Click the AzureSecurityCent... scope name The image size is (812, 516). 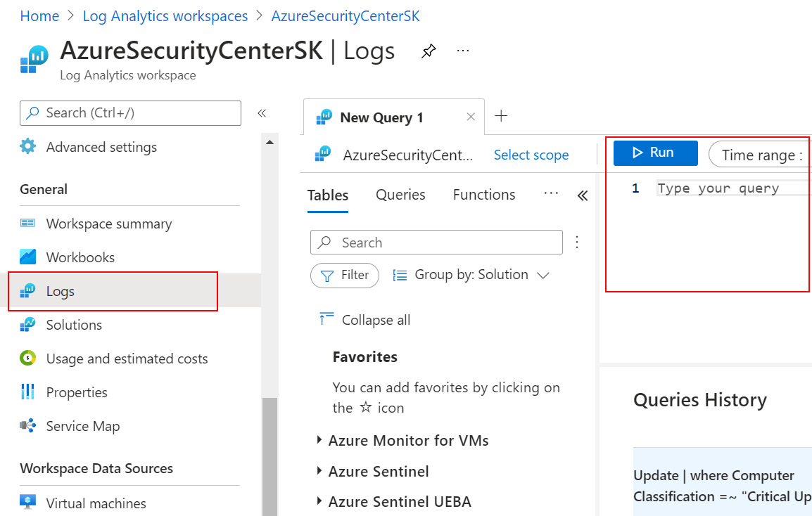[x=407, y=155]
